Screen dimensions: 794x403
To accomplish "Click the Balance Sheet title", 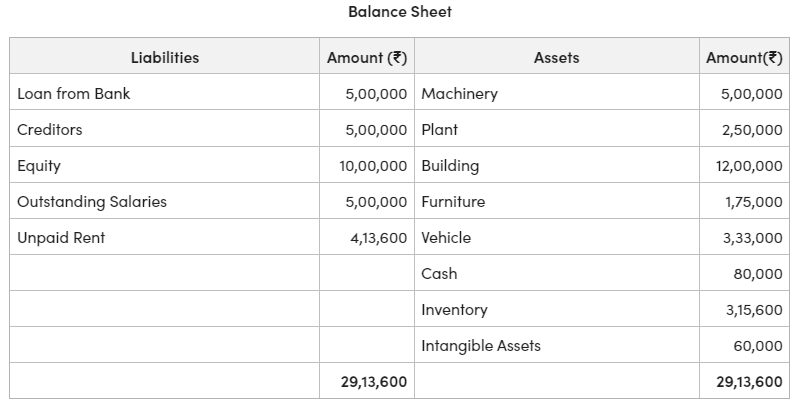I will pos(400,12).
